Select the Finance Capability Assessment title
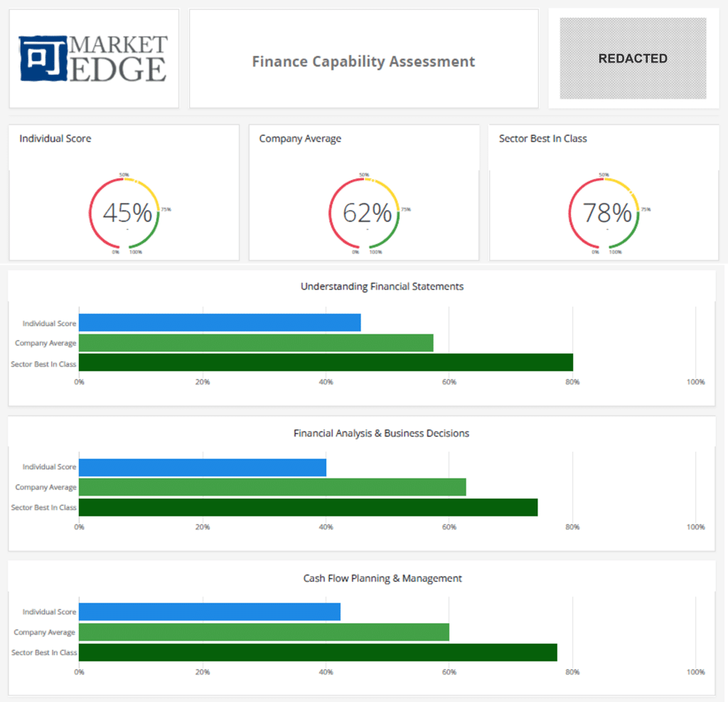The width and height of the screenshot is (728, 702). (363, 62)
